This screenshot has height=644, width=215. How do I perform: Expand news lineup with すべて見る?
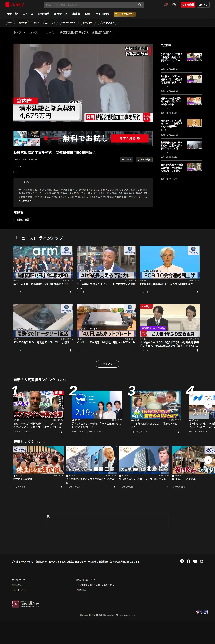(107, 364)
